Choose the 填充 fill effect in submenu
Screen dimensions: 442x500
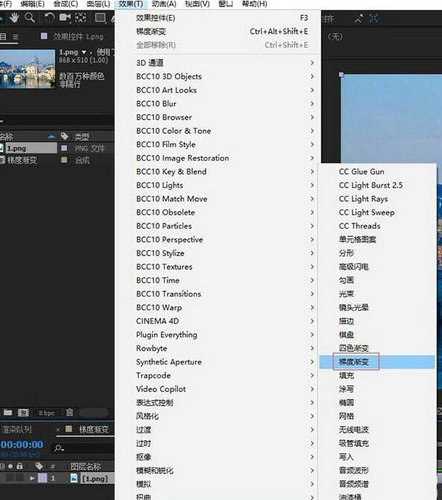pos(378,375)
